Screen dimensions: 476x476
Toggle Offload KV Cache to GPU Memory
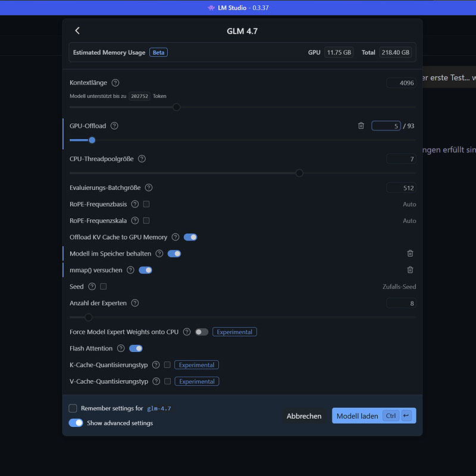point(190,237)
